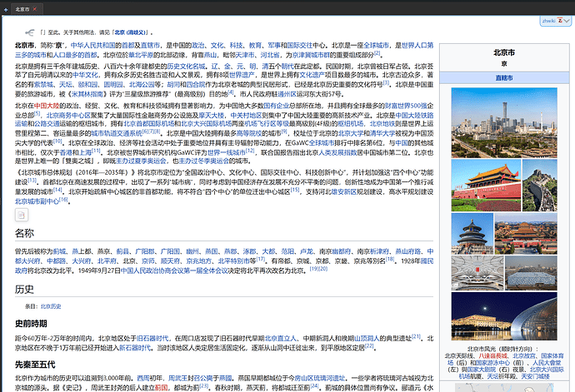The height and width of the screenshot is (392, 575).
Task: Open the 山顶洞人 link
Action: coord(367,338)
